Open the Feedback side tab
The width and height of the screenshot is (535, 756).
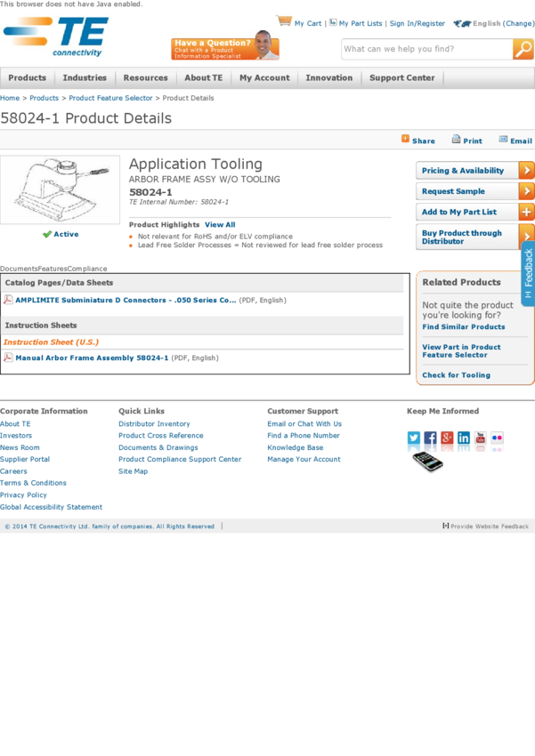tap(528, 273)
